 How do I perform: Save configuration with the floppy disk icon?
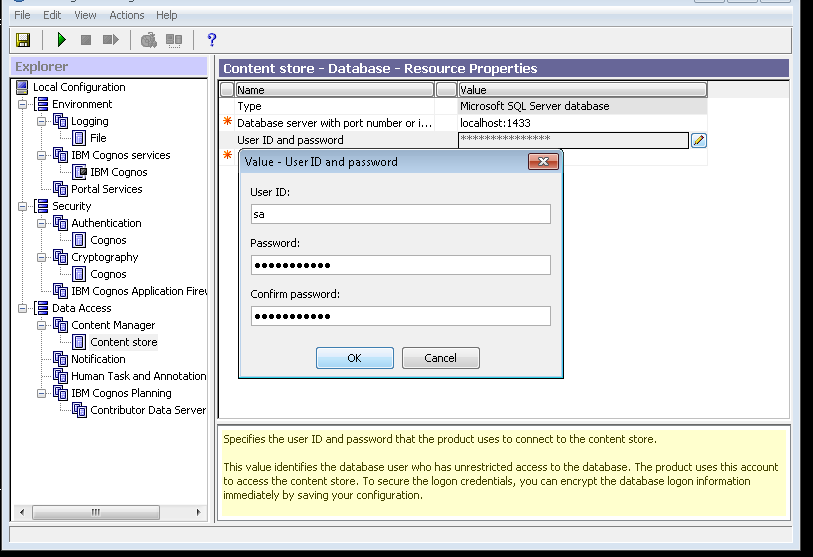pyautogui.click(x=23, y=40)
